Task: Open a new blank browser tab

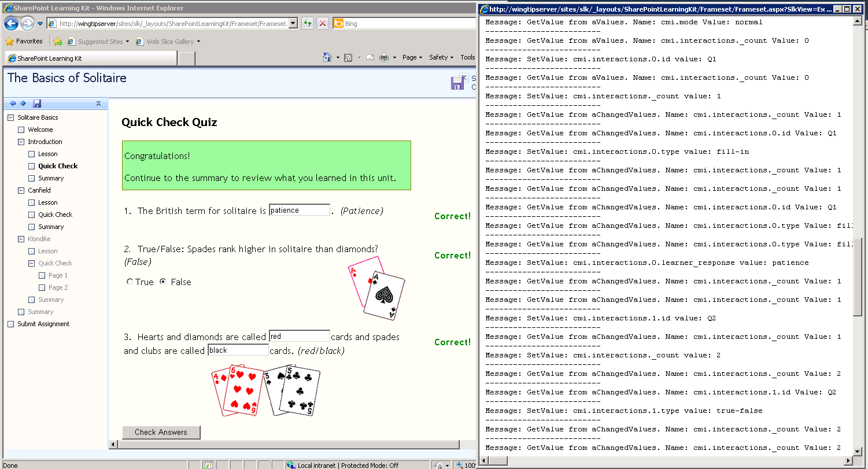Action: pos(186,58)
